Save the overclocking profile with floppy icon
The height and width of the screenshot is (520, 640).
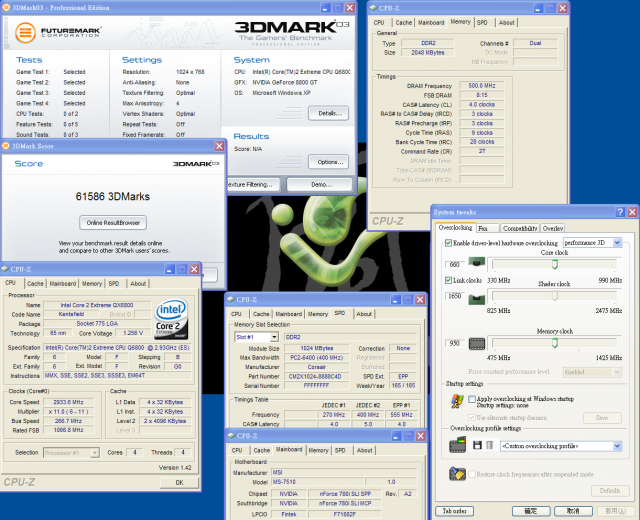(477, 445)
